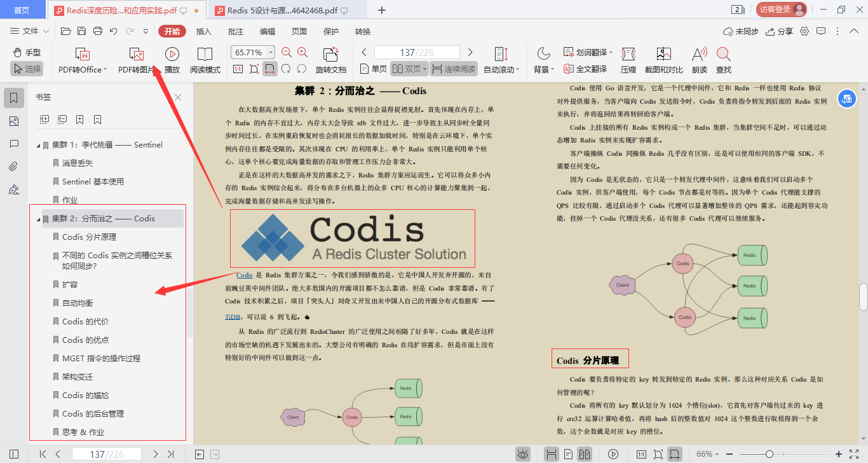Undo the last action

tap(114, 31)
